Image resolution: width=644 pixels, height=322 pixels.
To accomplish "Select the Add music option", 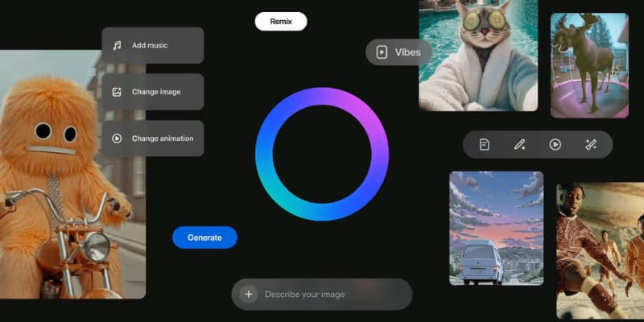I will [153, 46].
